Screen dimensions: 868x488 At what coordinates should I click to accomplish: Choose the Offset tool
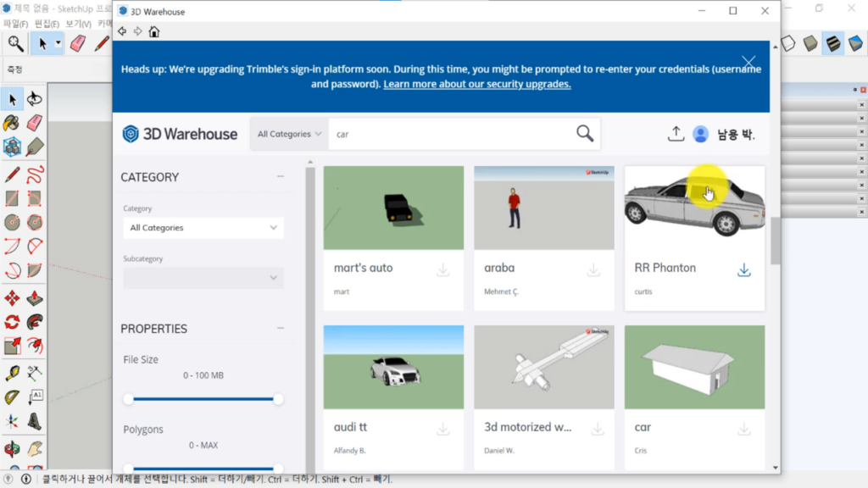(x=34, y=347)
